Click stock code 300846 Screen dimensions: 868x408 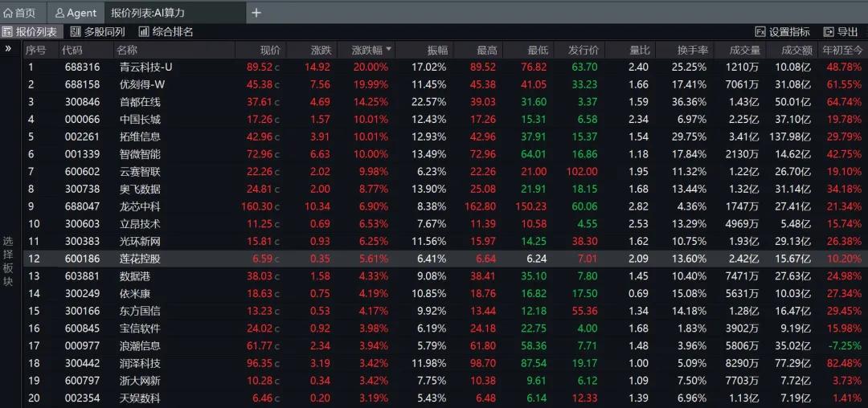click(x=82, y=102)
